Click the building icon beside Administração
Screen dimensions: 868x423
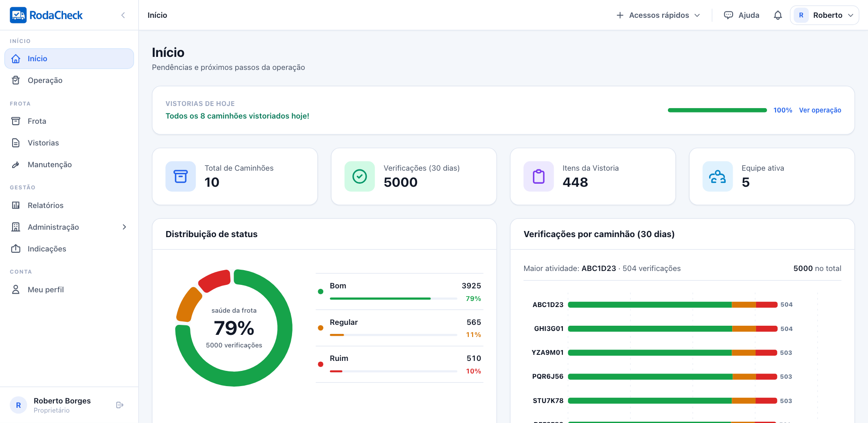point(16,227)
